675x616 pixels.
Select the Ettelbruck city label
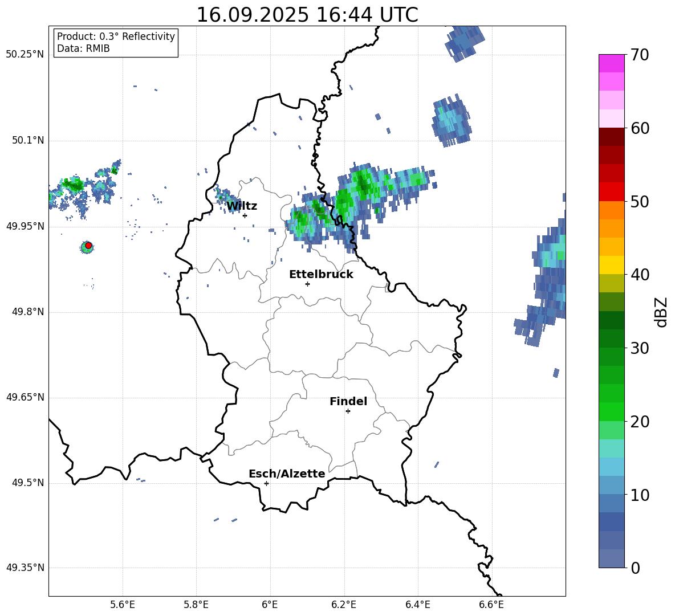pyautogui.click(x=321, y=275)
